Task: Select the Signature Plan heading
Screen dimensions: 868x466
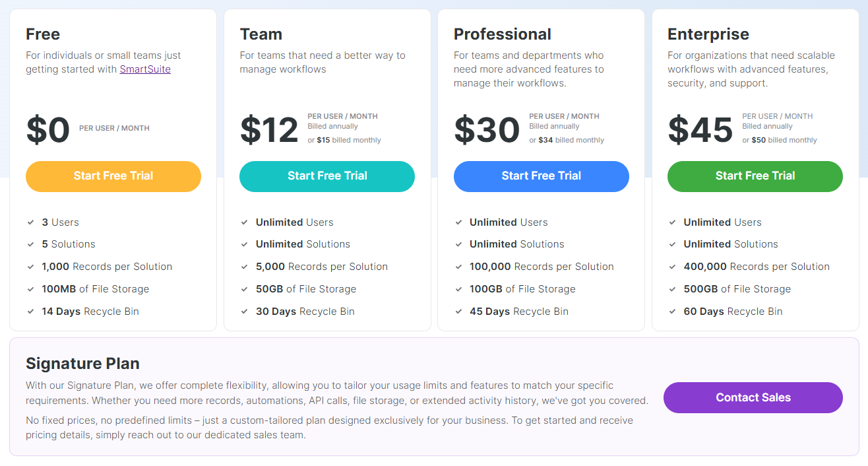Action: coord(82,364)
